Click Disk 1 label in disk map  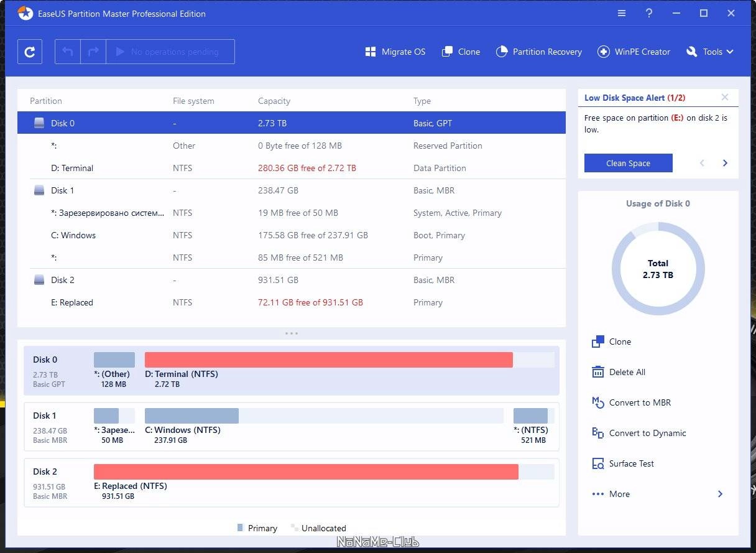pyautogui.click(x=45, y=416)
